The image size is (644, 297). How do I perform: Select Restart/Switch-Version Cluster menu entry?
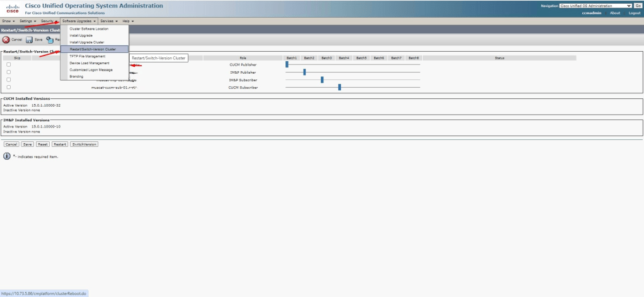coord(93,49)
